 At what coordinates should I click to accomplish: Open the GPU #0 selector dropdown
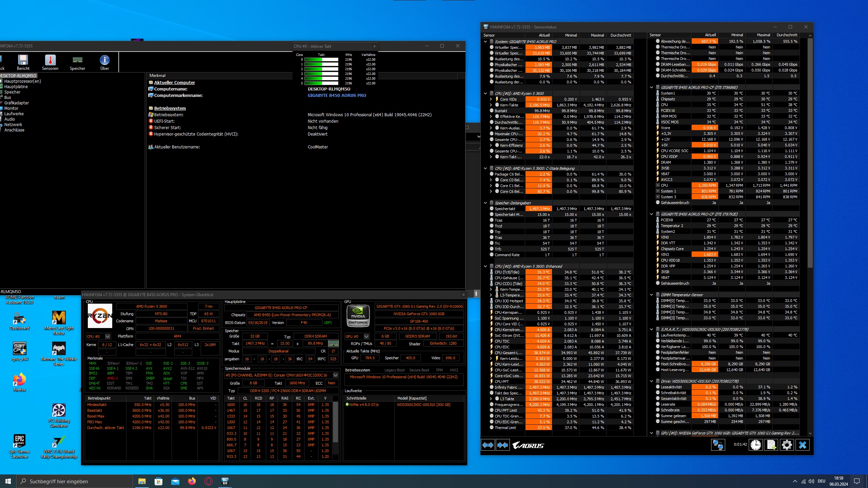(366, 337)
